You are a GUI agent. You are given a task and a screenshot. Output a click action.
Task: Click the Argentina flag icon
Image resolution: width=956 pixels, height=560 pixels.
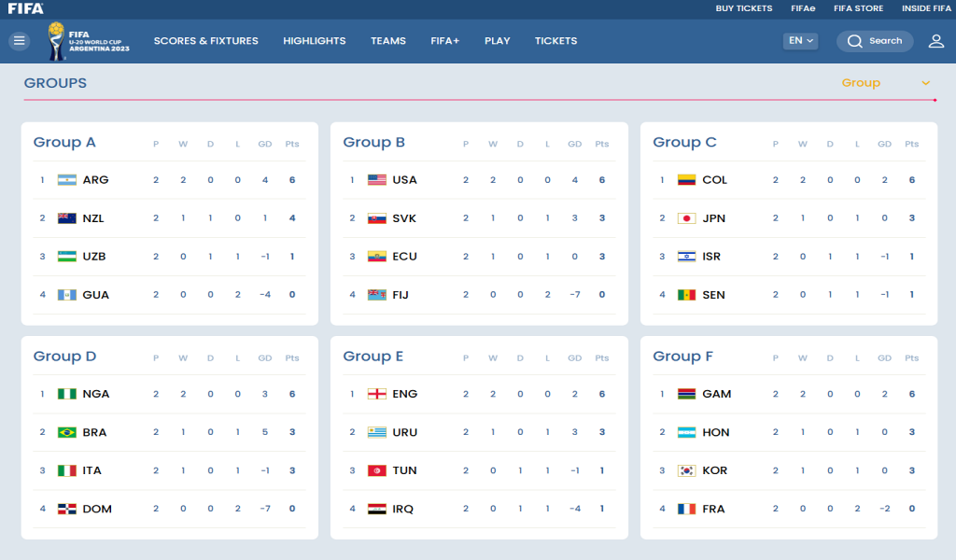[x=67, y=180]
